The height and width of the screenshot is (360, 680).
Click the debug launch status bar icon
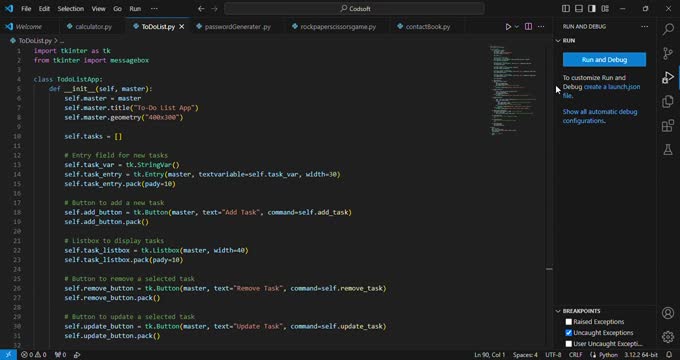pyautogui.click(x=77, y=355)
